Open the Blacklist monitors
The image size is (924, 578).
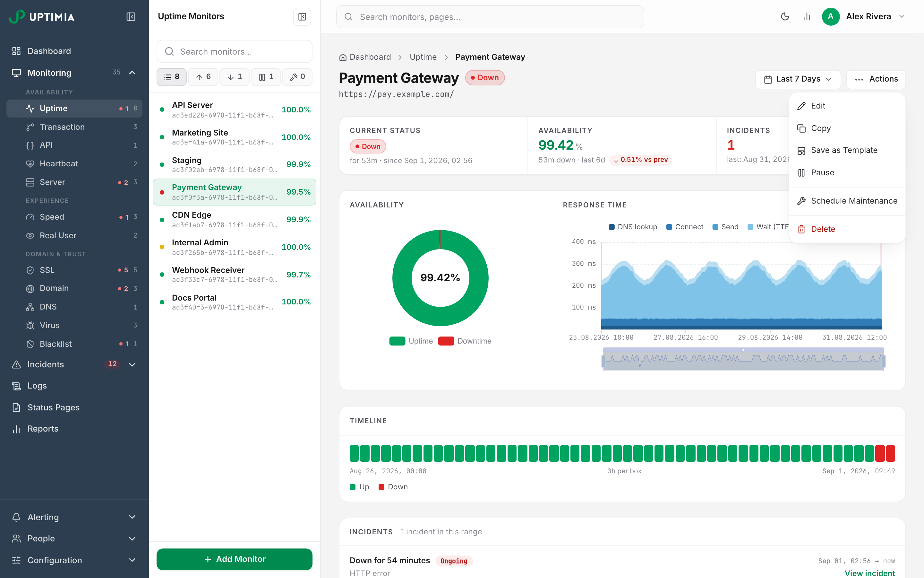(x=74, y=344)
